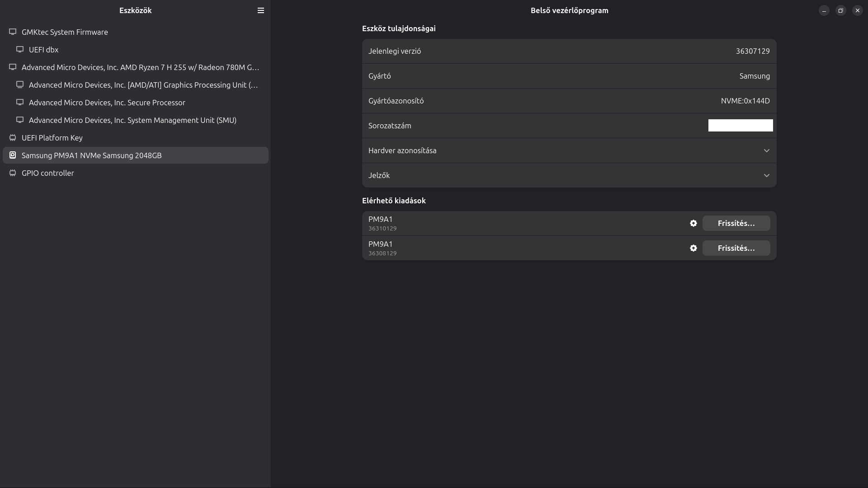Click the chip icon beside UEFI Platform Key
This screenshot has width=868, height=488.
pos(13,138)
